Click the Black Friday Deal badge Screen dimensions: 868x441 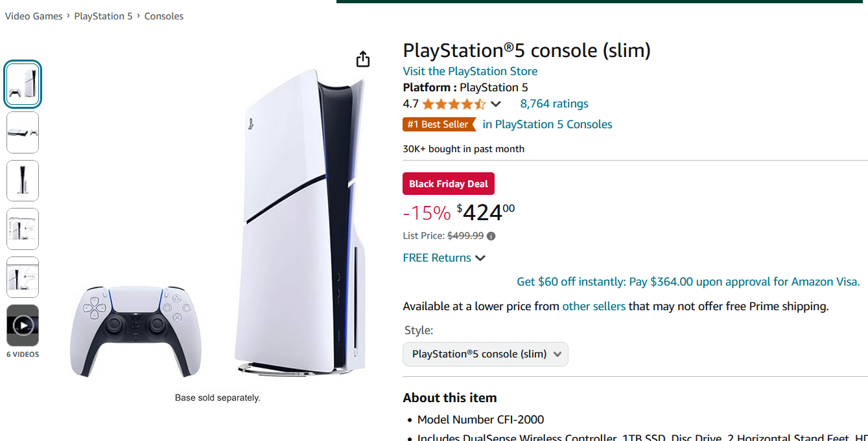coord(448,183)
